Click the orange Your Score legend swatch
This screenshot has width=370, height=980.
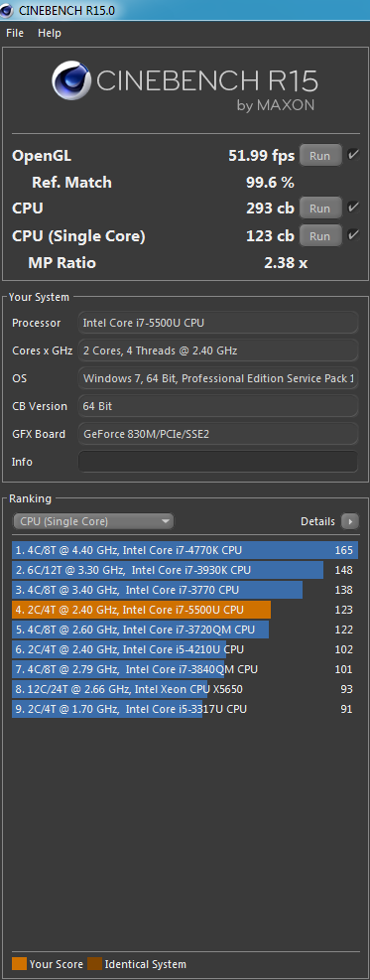tap(19, 964)
